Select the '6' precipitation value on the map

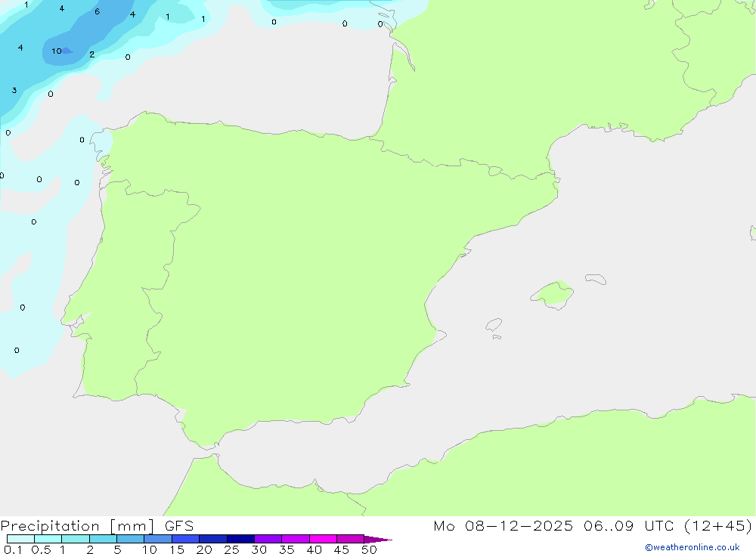click(97, 11)
